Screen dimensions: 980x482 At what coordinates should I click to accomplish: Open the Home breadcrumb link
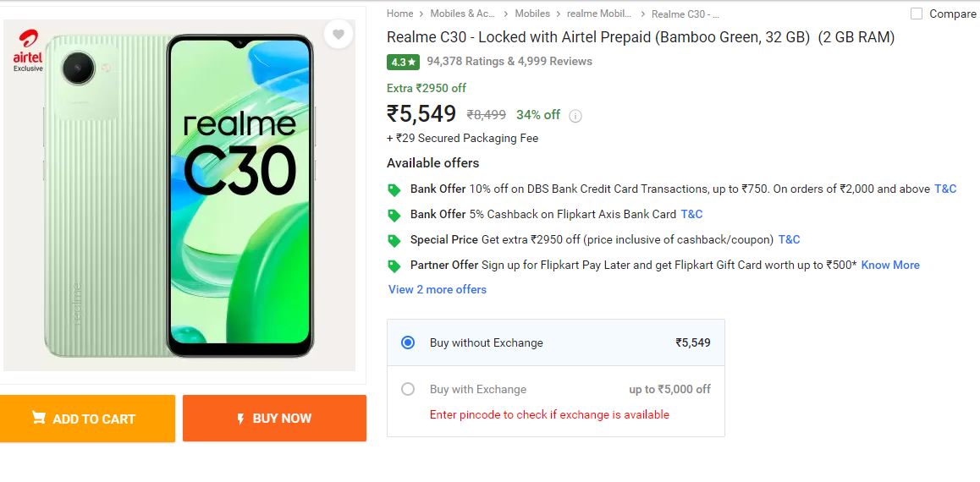[400, 14]
